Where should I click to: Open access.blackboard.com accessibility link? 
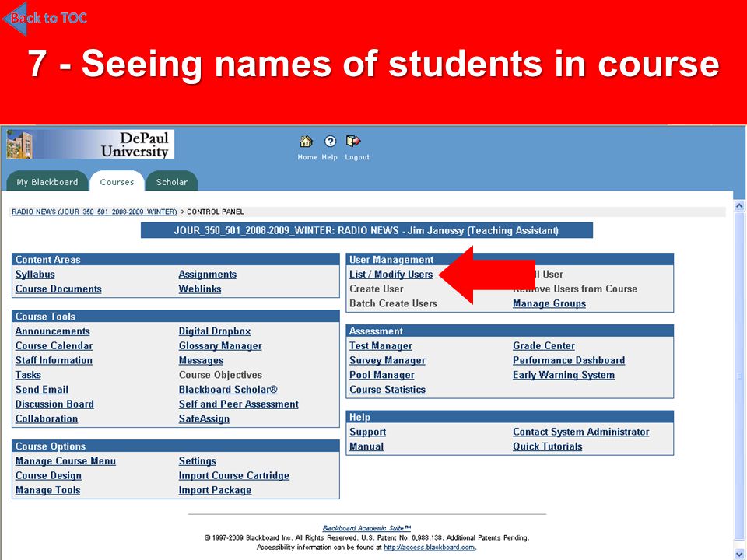click(x=430, y=547)
